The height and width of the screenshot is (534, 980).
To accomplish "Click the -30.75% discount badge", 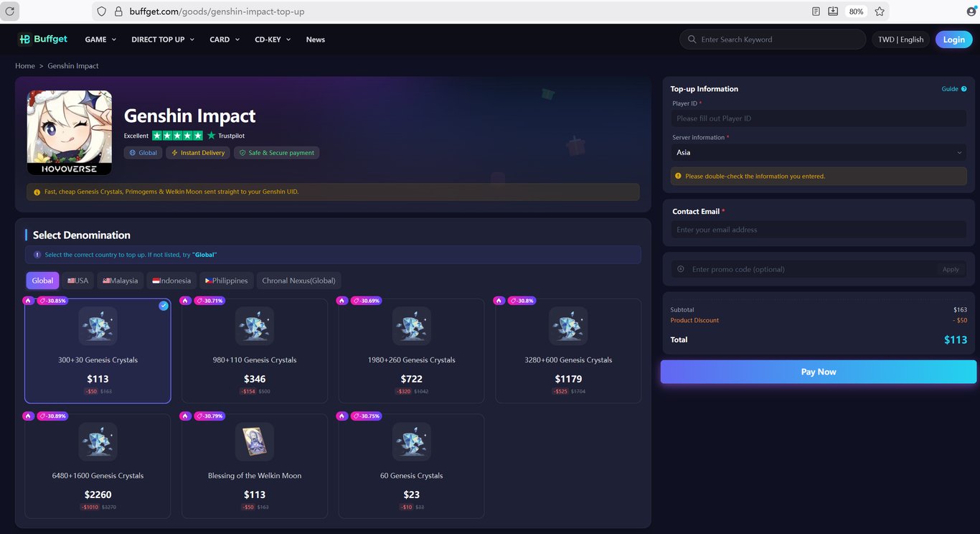I will pos(367,416).
